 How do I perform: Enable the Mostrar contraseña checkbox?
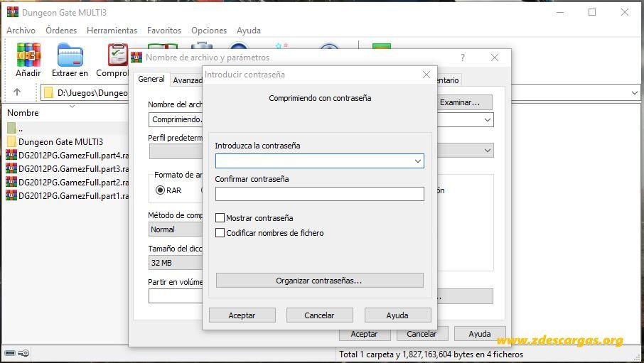coord(220,217)
